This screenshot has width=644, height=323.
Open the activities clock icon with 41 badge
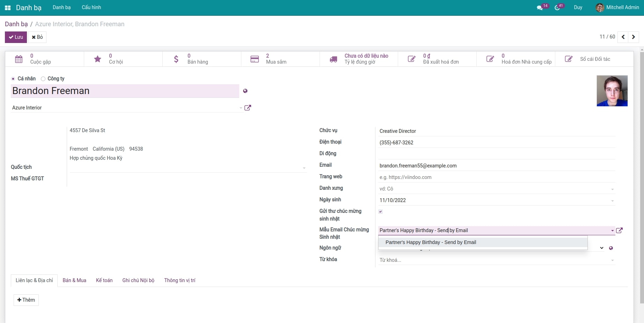coord(557,8)
